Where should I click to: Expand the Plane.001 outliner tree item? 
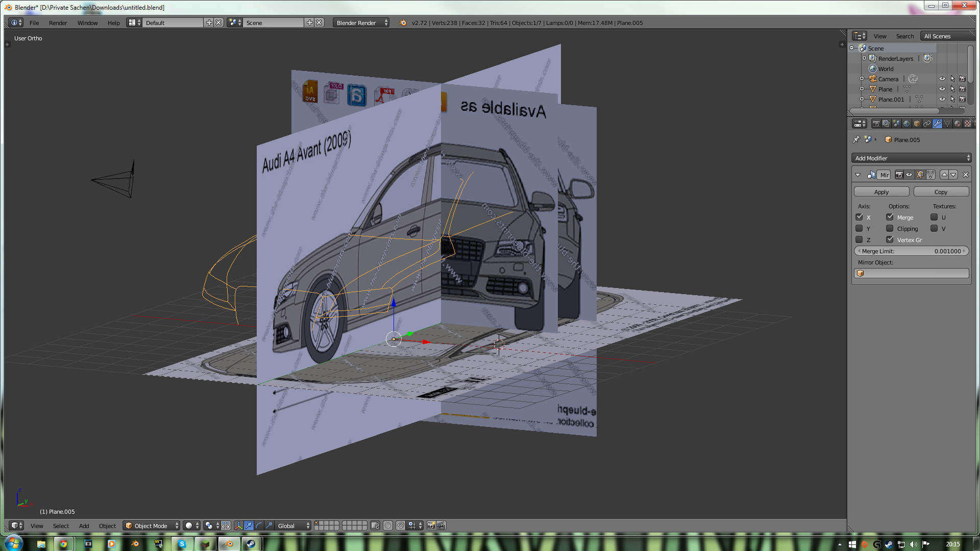pyautogui.click(x=862, y=99)
